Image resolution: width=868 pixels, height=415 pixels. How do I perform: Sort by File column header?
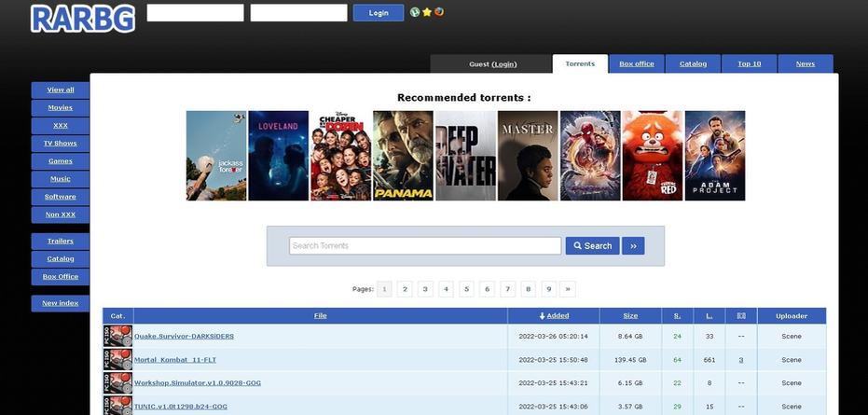point(321,316)
